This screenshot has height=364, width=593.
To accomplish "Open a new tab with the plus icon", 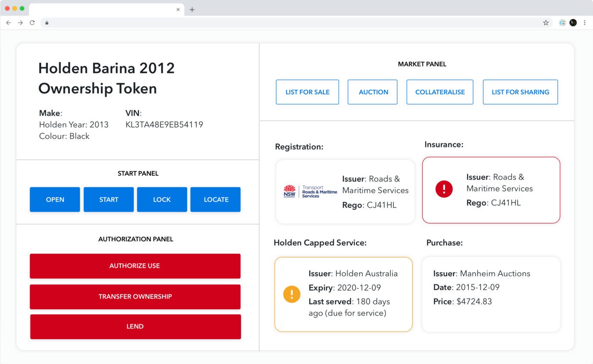I will [192, 9].
